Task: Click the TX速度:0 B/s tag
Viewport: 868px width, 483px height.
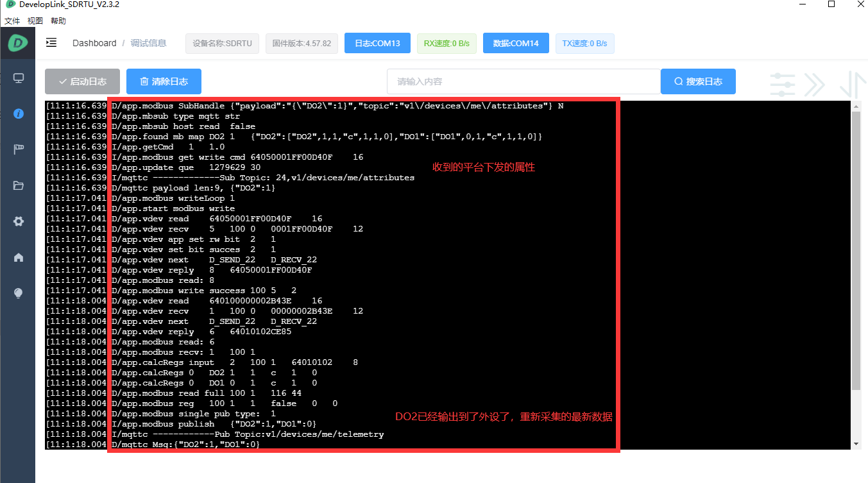Action: pos(584,44)
